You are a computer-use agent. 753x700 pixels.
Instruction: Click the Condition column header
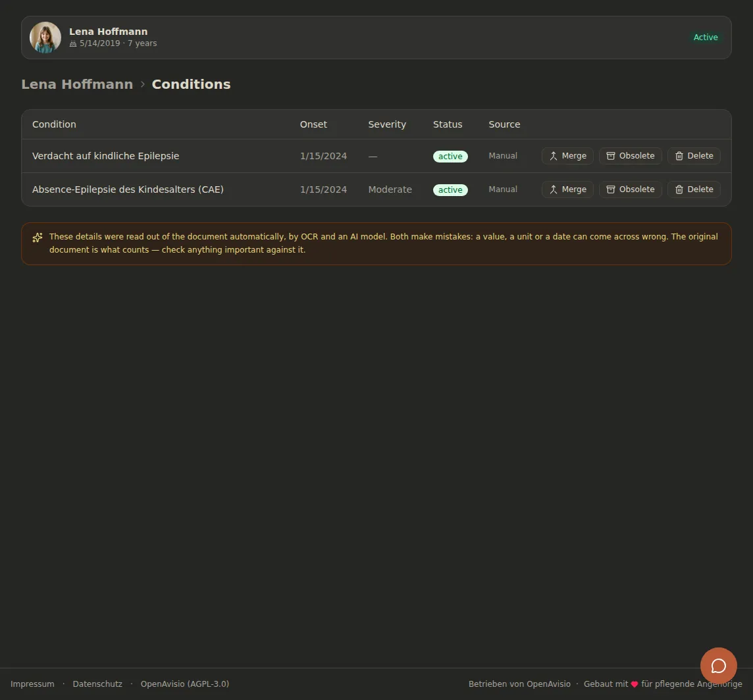point(54,124)
